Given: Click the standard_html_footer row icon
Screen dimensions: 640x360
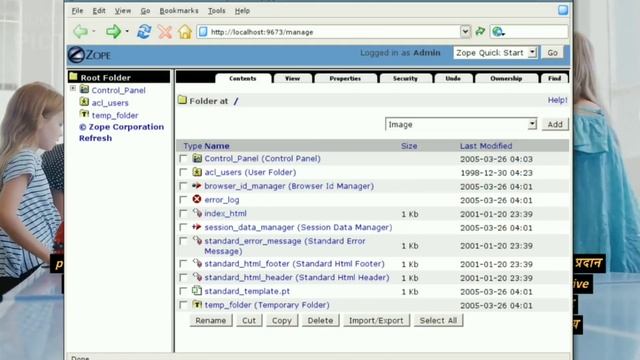Looking at the screenshot, I should click(197, 263).
